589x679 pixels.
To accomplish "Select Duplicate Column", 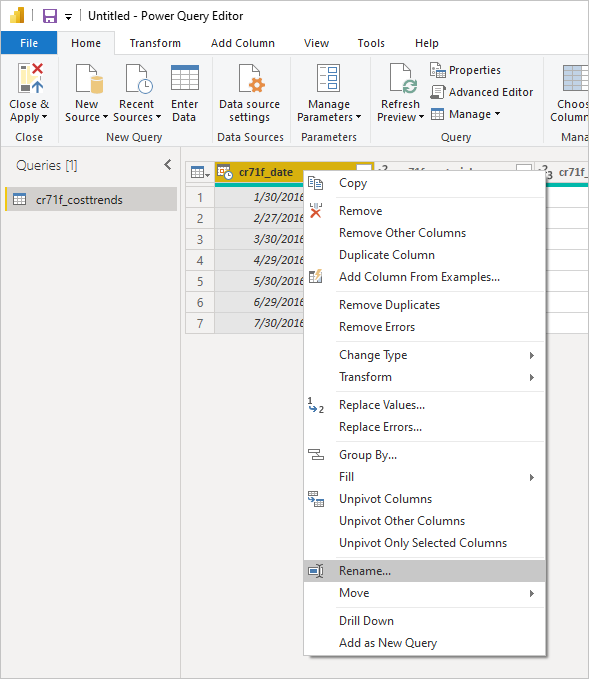I will [x=424, y=255].
